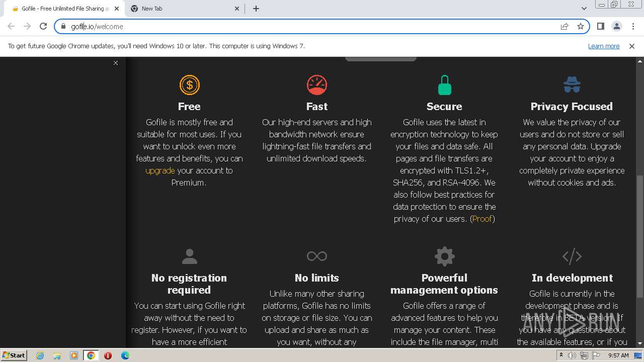
Task: Go forward to next page
Action: 27,26
